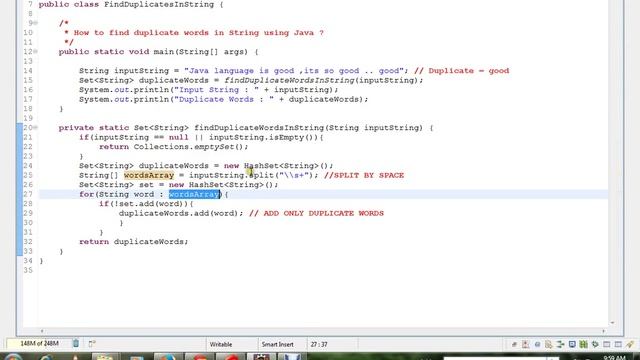The height and width of the screenshot is (360, 640).
Task: Click the highlighted wordsArray on line 27
Action: coord(194,194)
